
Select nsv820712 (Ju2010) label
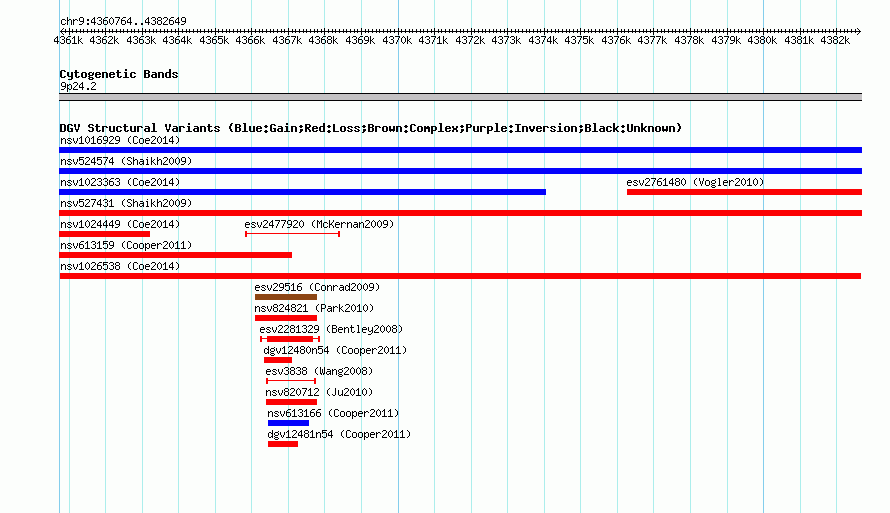point(319,392)
